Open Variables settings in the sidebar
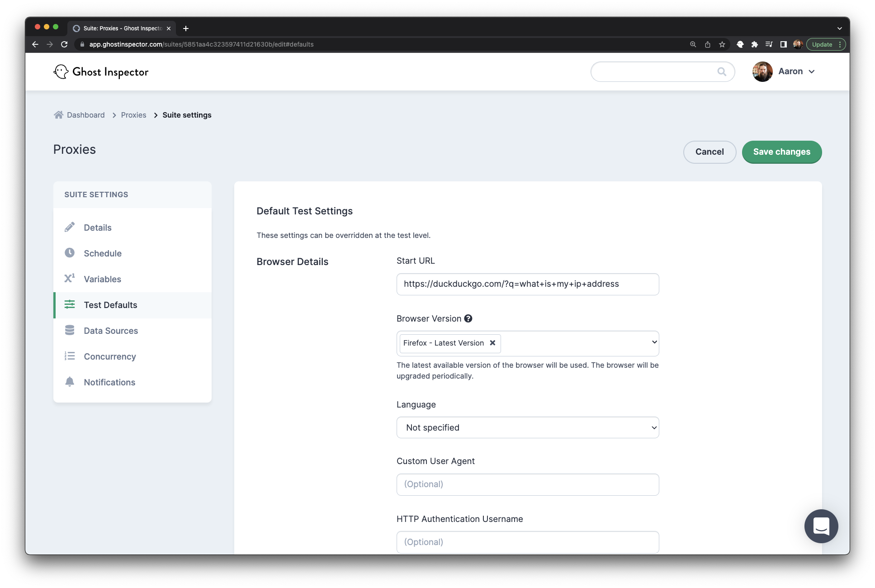Image resolution: width=875 pixels, height=588 pixels. [x=70, y=279]
